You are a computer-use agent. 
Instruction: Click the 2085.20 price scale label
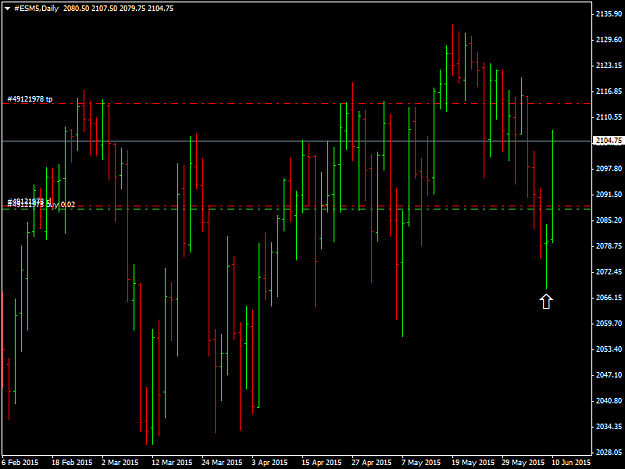(609, 220)
